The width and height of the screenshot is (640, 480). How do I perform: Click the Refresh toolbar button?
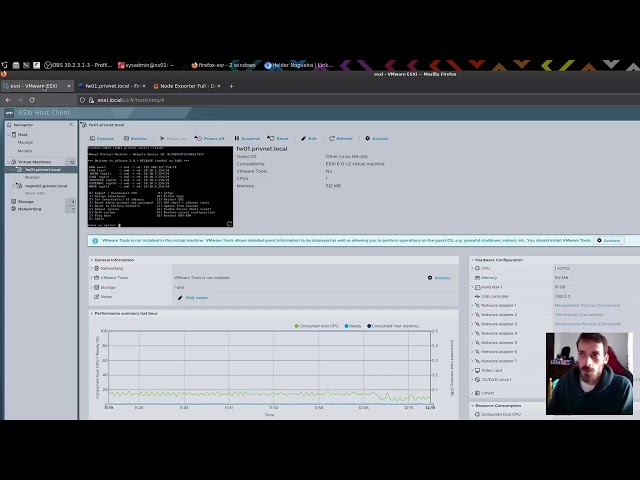tap(341, 139)
